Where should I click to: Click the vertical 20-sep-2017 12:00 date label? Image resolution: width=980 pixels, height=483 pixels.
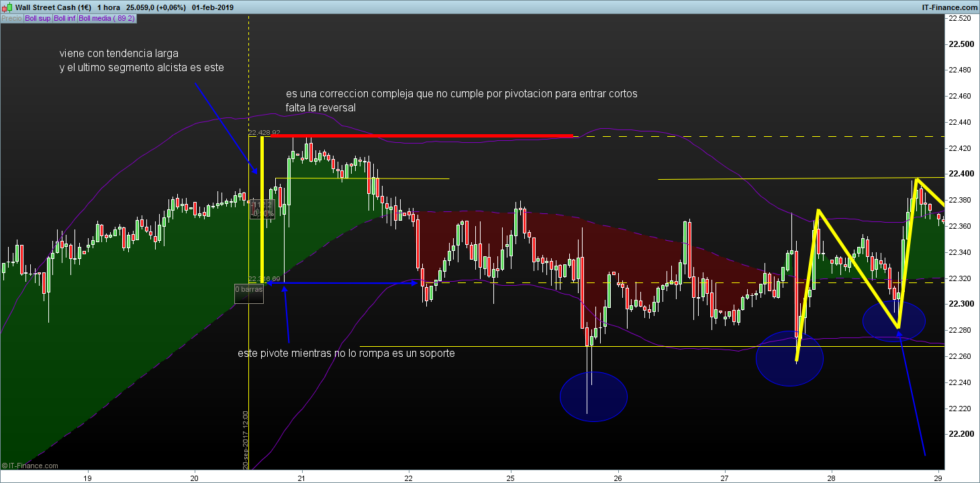pyautogui.click(x=246, y=439)
